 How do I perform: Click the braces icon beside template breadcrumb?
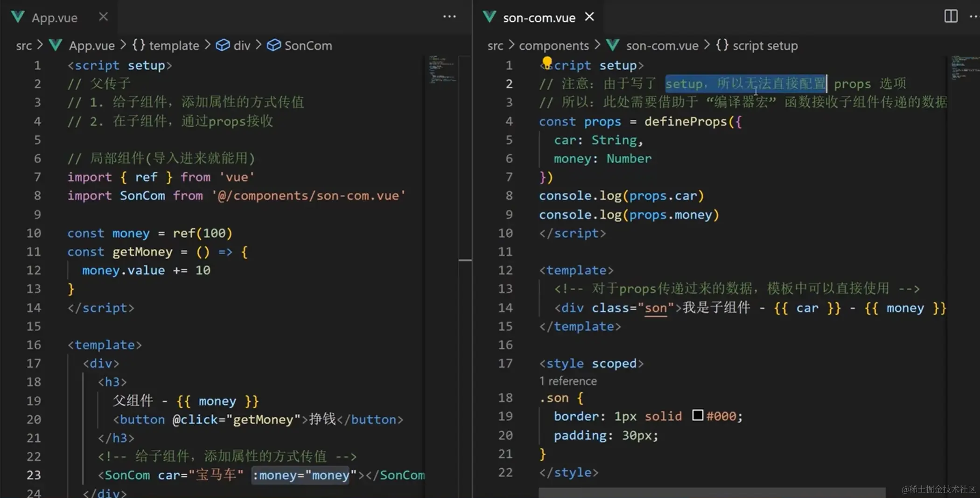pyautogui.click(x=139, y=45)
